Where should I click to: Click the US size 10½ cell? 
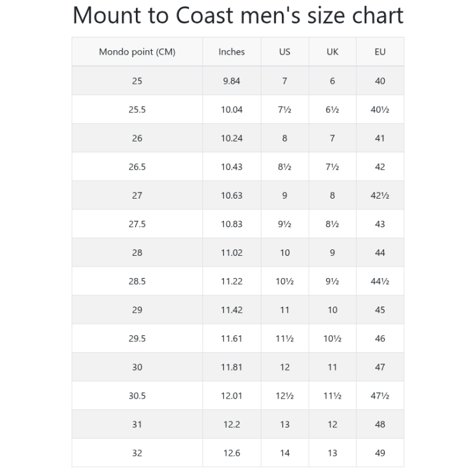pos(284,281)
